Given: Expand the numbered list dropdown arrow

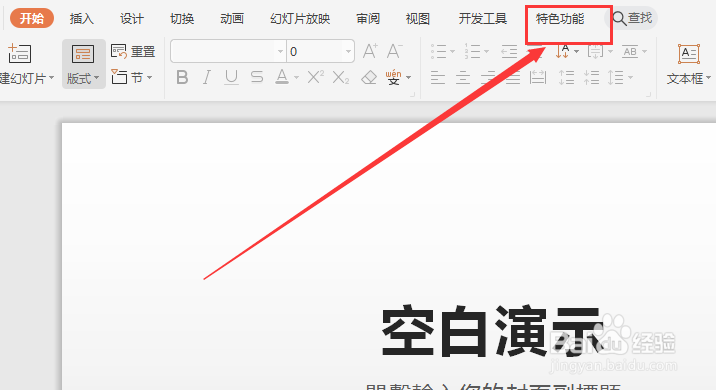Looking at the screenshot, I should pos(486,52).
